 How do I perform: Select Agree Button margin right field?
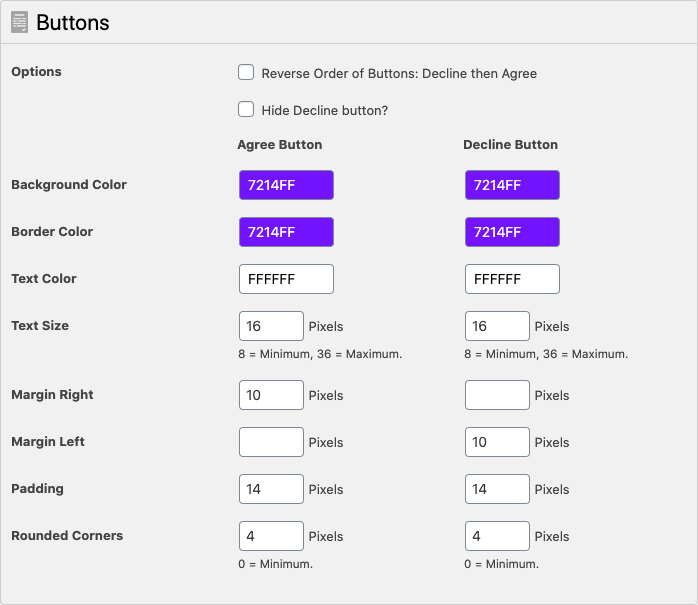(271, 395)
